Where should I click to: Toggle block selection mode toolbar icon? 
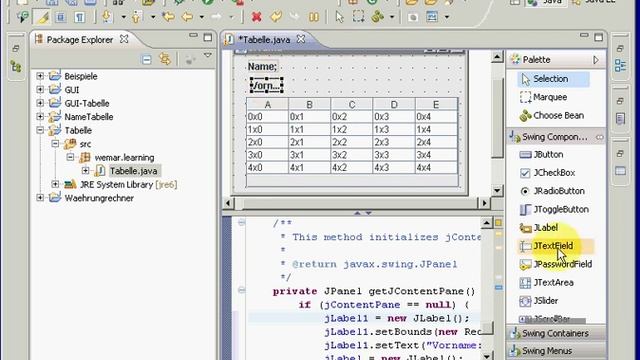click(61, 17)
